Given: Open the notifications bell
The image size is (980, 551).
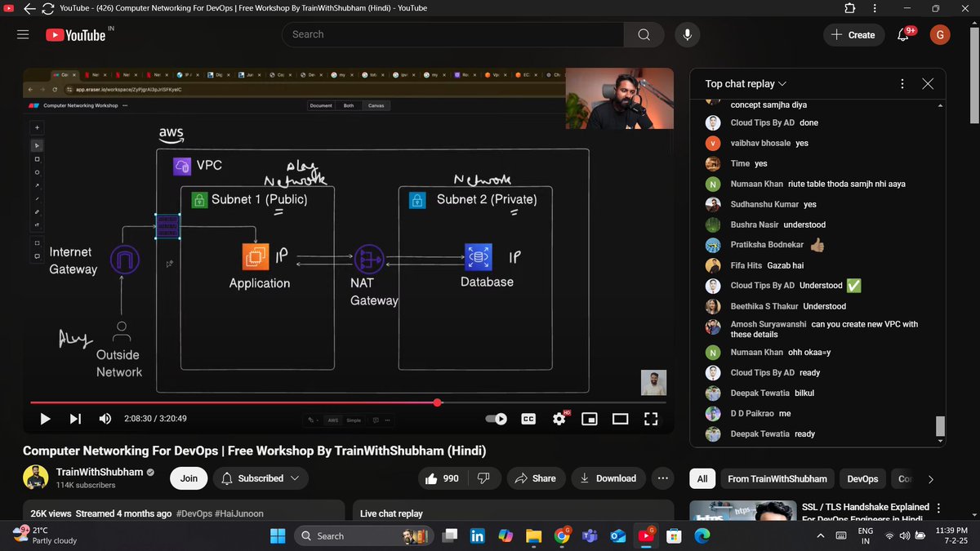Looking at the screenshot, I should (903, 34).
